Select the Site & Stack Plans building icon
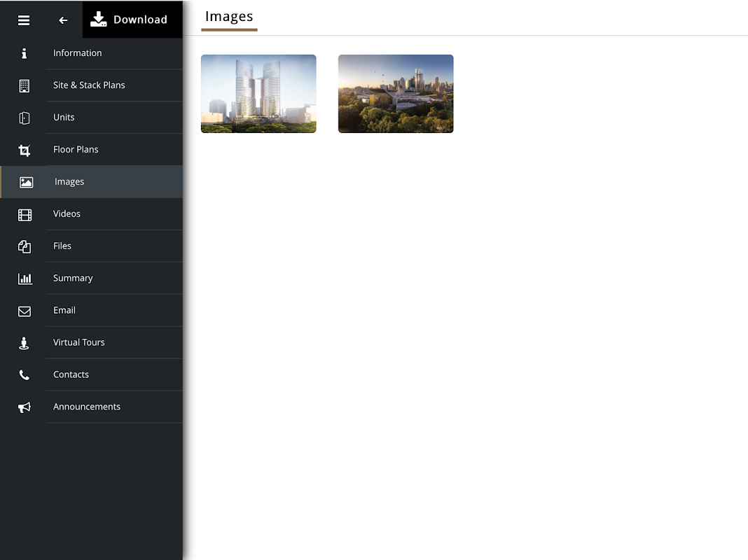 tap(25, 86)
